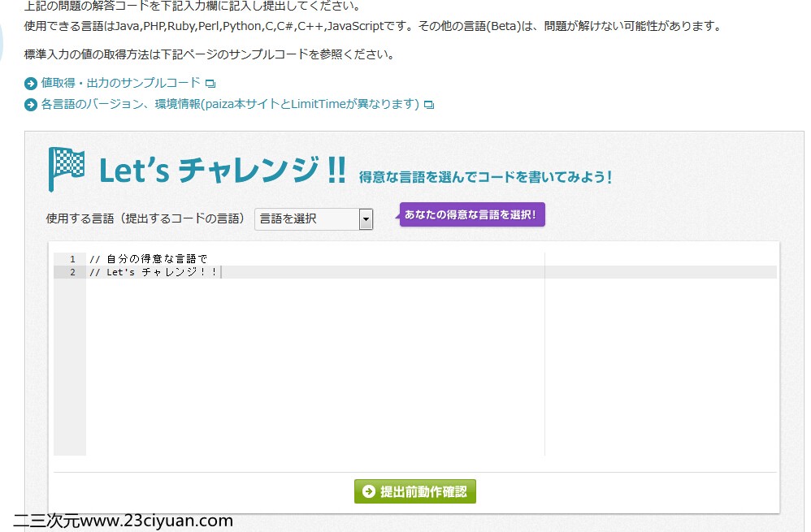Open the 値取得・出力のサンプルコード link
Screen dimensions: 811x532
pos(120,83)
